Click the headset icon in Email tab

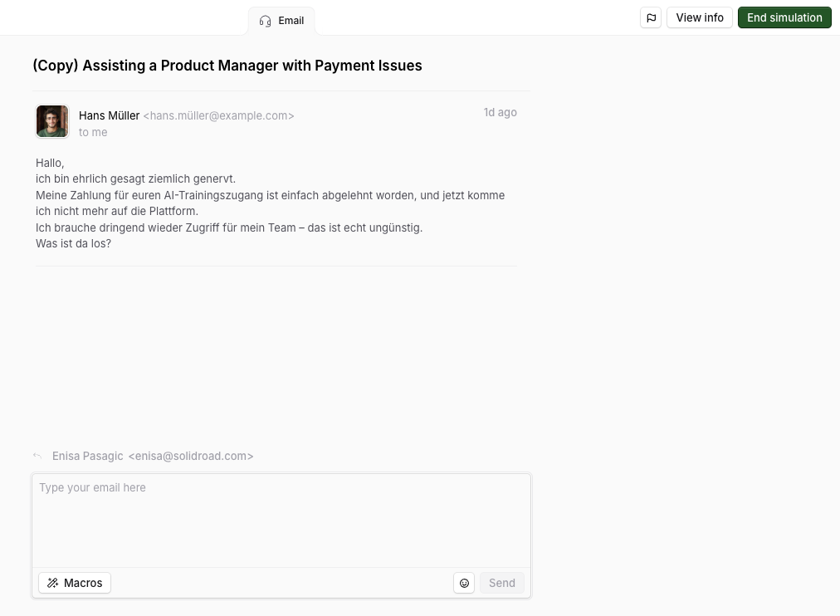[x=265, y=21]
